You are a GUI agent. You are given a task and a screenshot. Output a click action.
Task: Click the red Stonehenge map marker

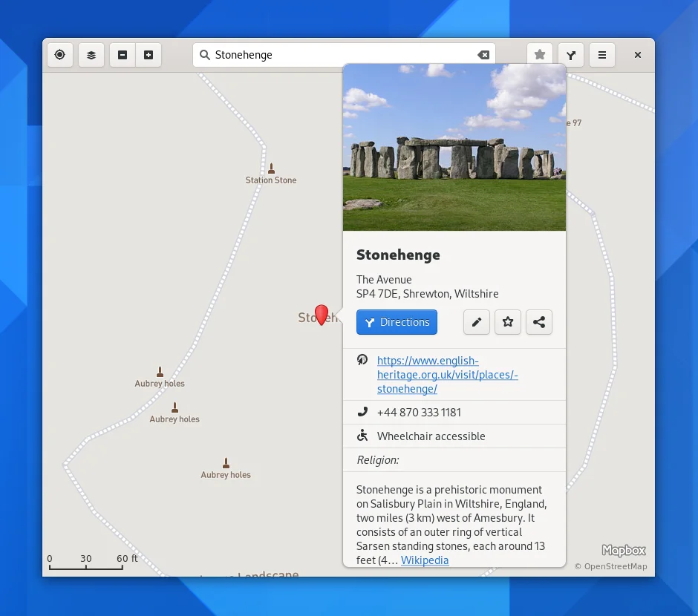(321, 315)
